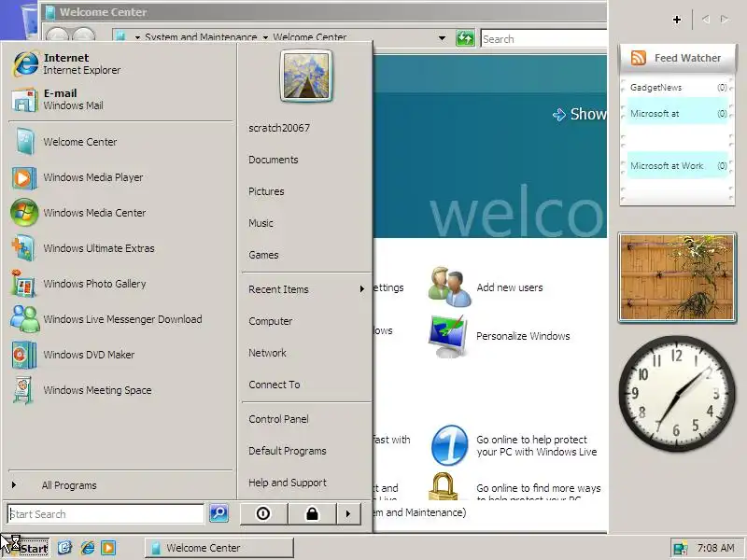
Task: Launch the Windows Photo Gallery icon
Action: [24, 284]
